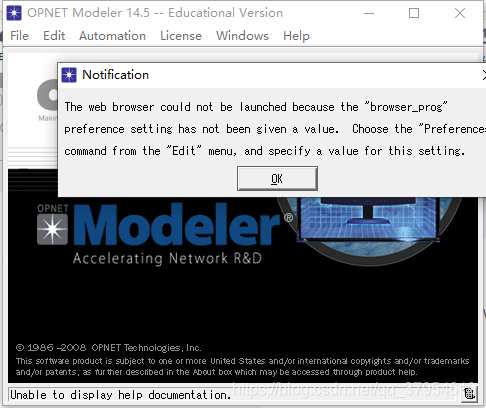Open the Edit menu
The height and width of the screenshot is (408, 486).
click(x=54, y=36)
